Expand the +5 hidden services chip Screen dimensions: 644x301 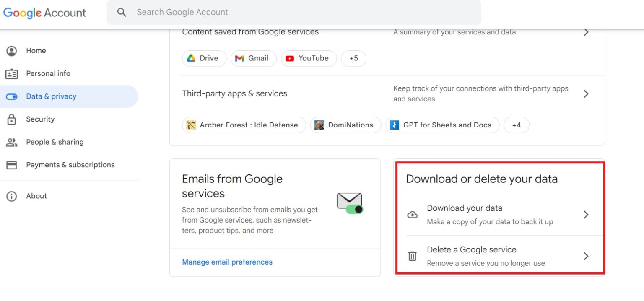(x=353, y=58)
